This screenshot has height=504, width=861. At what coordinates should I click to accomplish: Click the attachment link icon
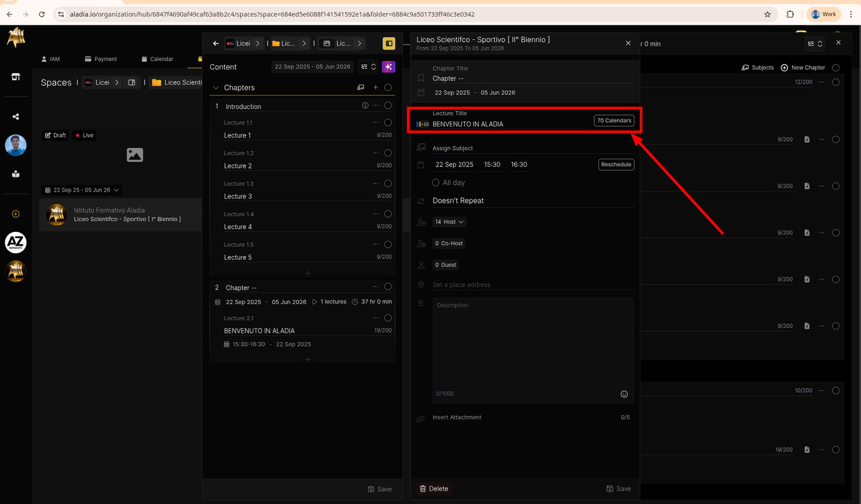[420, 419]
